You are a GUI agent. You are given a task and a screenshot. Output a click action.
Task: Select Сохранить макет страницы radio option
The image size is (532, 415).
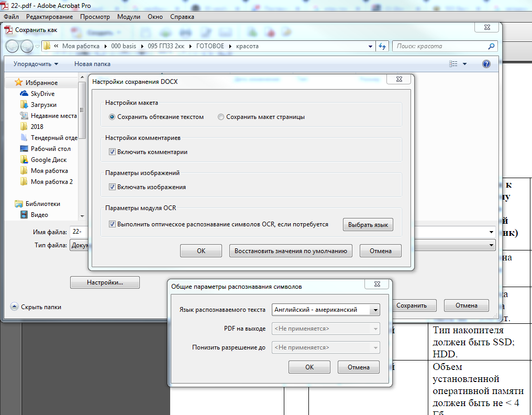261,117
